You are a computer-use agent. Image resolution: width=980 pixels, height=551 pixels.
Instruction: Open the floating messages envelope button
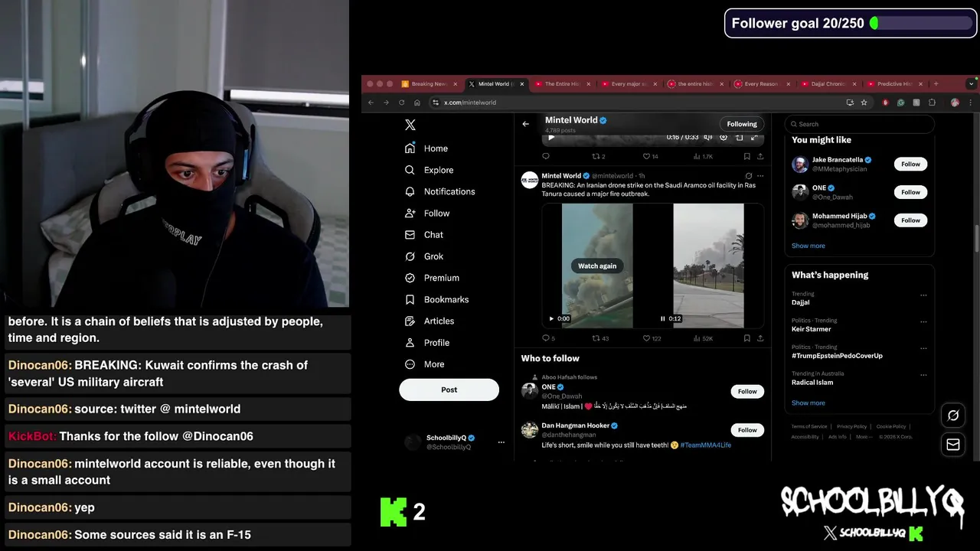point(953,445)
